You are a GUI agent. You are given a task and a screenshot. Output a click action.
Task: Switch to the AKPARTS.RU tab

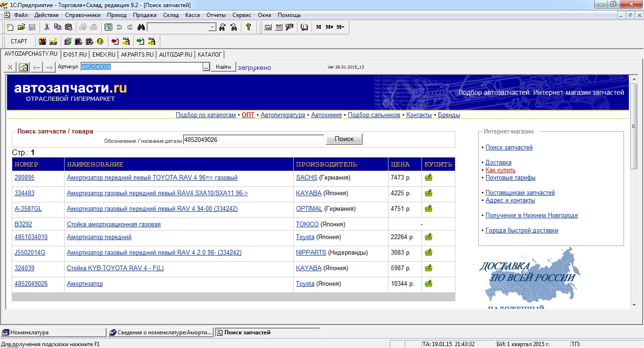tap(137, 55)
